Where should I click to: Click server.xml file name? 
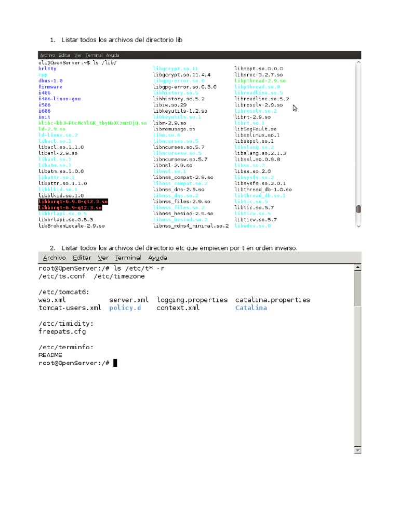coord(129,300)
